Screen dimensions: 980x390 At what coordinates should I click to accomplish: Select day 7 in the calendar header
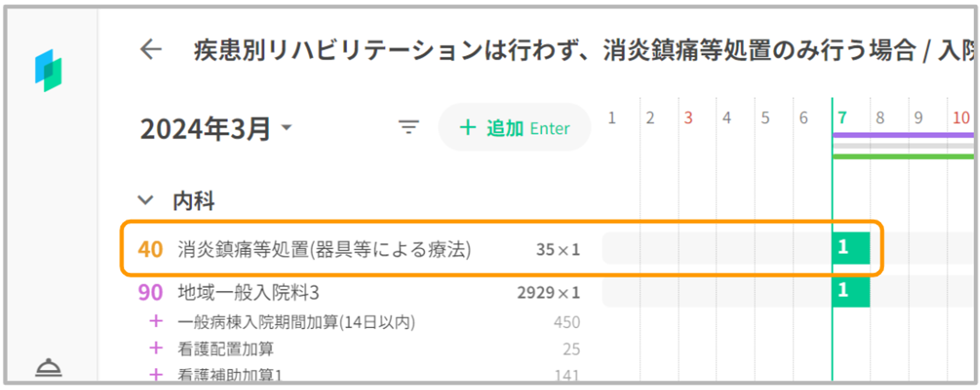coord(842,118)
